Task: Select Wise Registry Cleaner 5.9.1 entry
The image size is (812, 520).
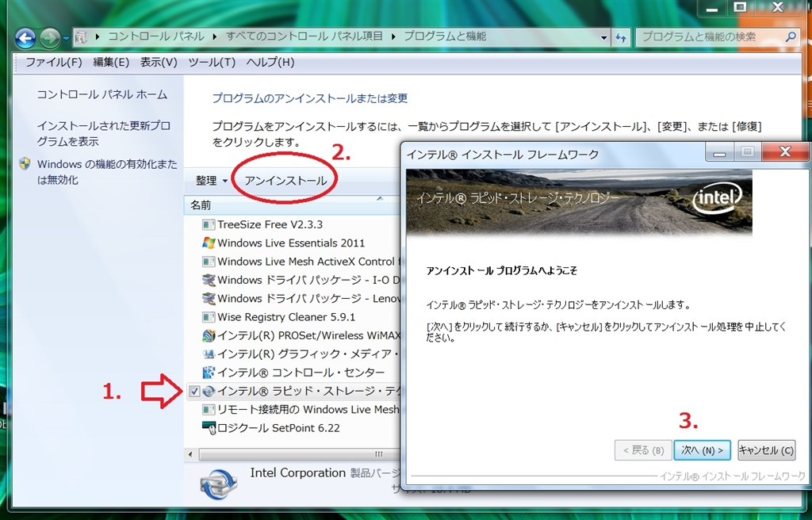Action: tap(285, 317)
